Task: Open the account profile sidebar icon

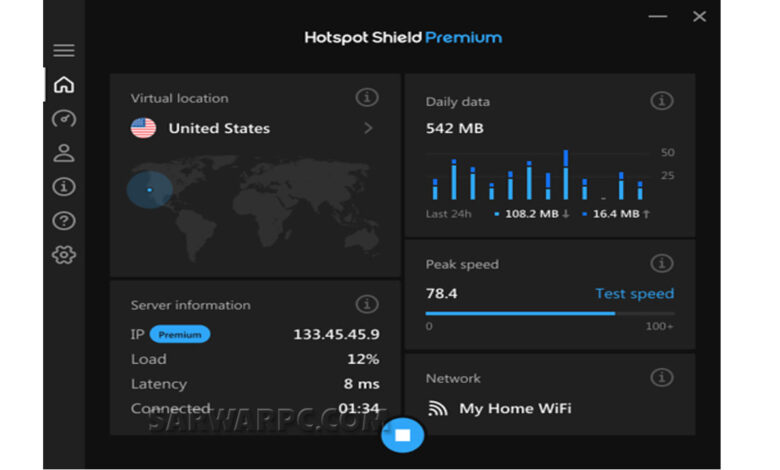Action: (x=64, y=153)
